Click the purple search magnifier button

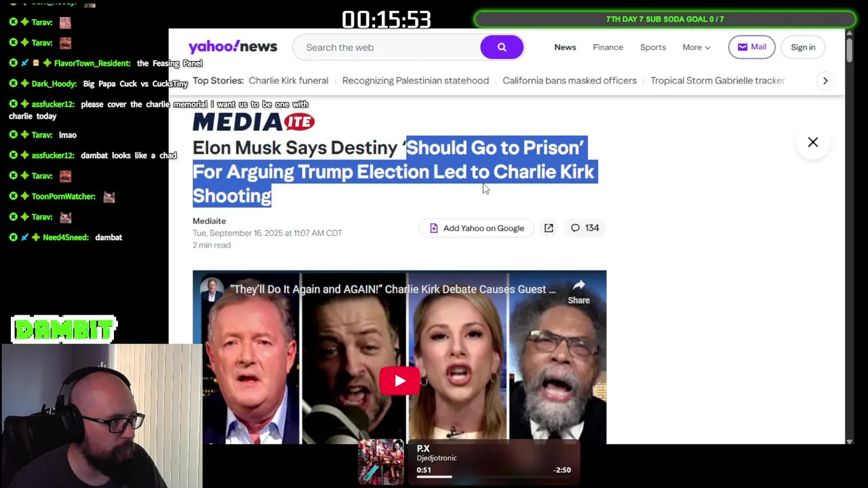click(x=502, y=47)
